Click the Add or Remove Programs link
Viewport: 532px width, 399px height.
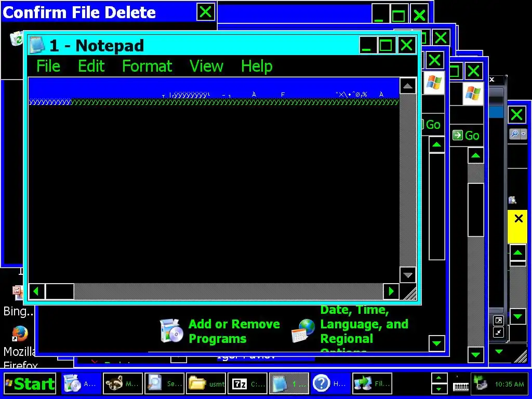234,331
